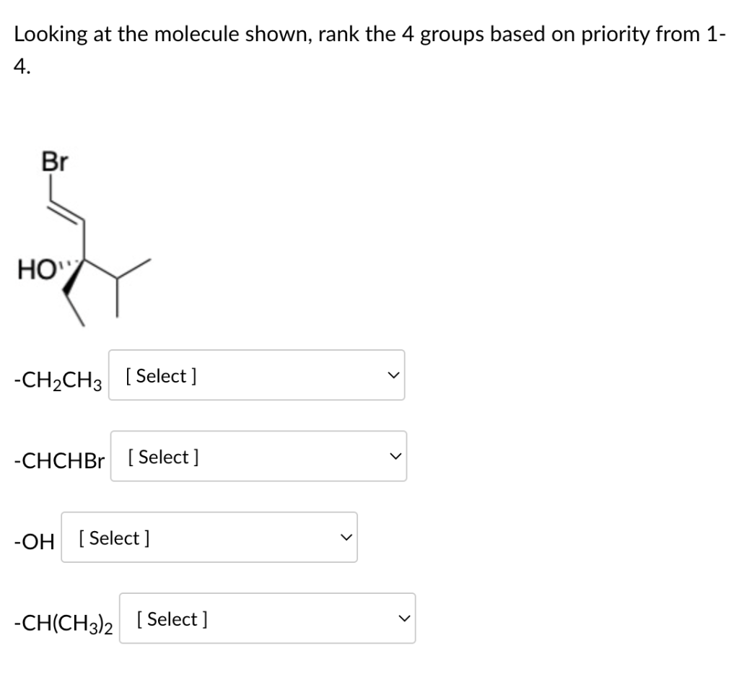Click the [ Select ] placeholder for -CHCHBr
The height and width of the screenshot is (700, 739).
(163, 457)
